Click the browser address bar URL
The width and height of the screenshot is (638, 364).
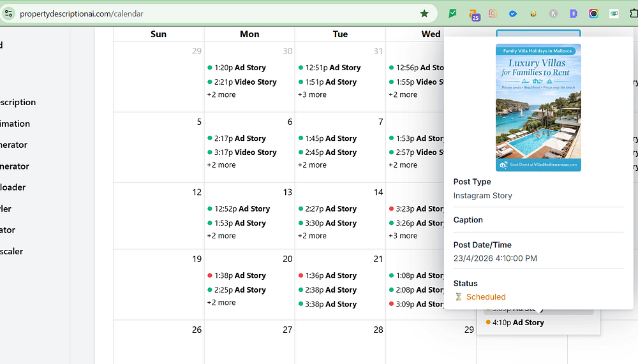click(x=82, y=13)
